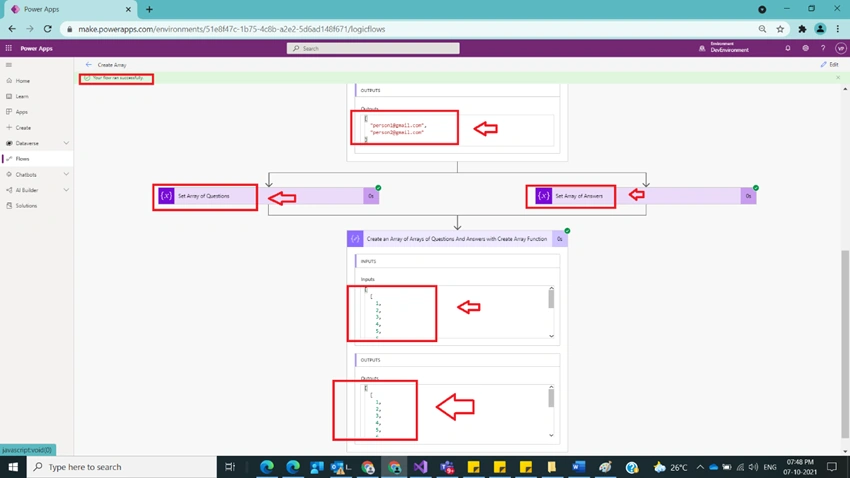Click the compose icon of Create Array action
This screenshot has height=478, width=850.
(x=355, y=239)
